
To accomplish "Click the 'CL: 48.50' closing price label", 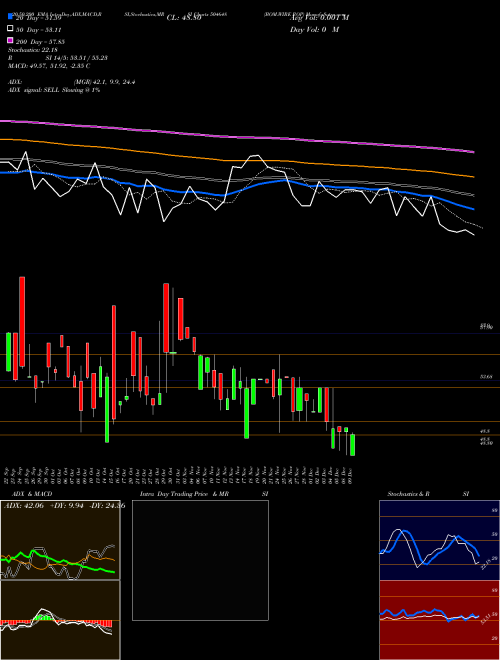I will coord(184,18).
